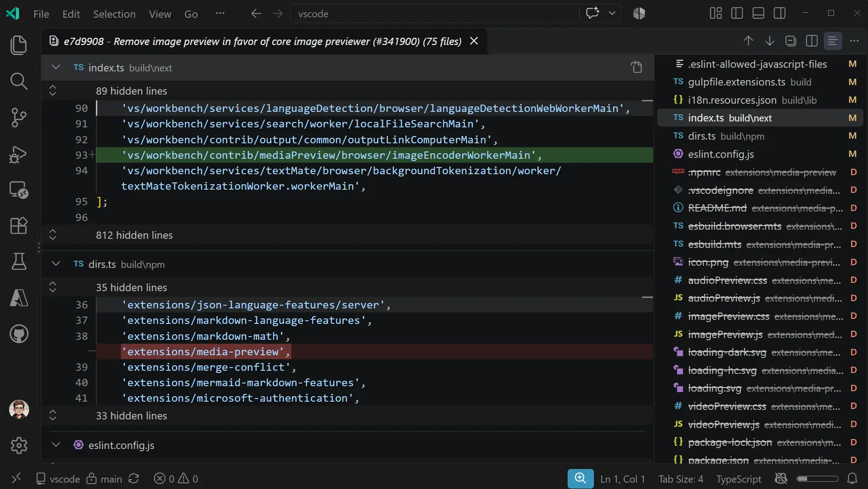This screenshot has height=489, width=868.
Task: Click the zoom indicator in status bar
Action: (x=580, y=479)
